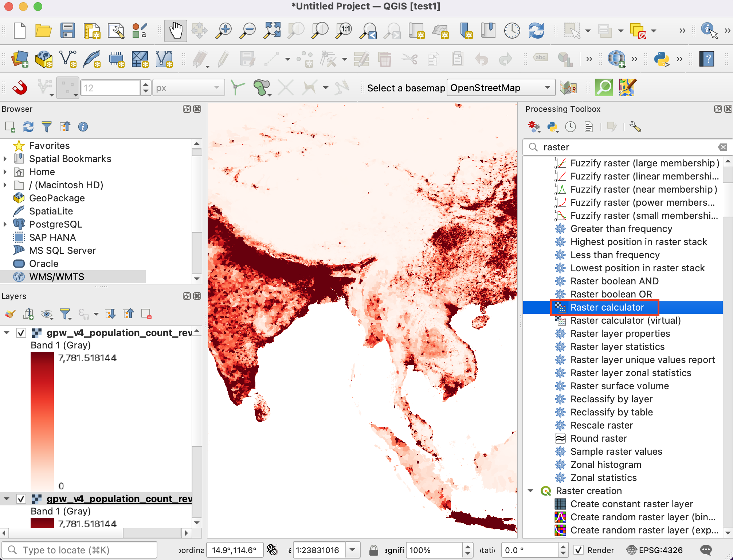Screen dimensions: 733x560
Task: Open Raster calculator (virtual) algorithm
Action: [x=625, y=320]
